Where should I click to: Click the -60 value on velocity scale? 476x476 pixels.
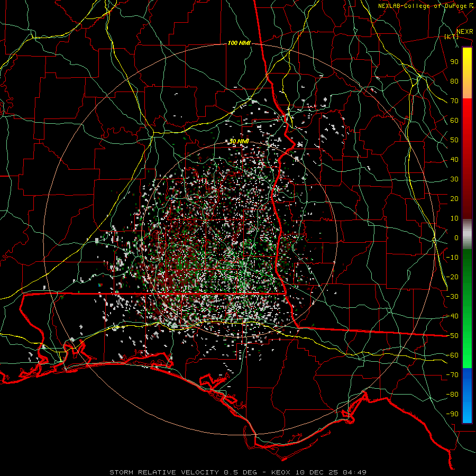452,355
